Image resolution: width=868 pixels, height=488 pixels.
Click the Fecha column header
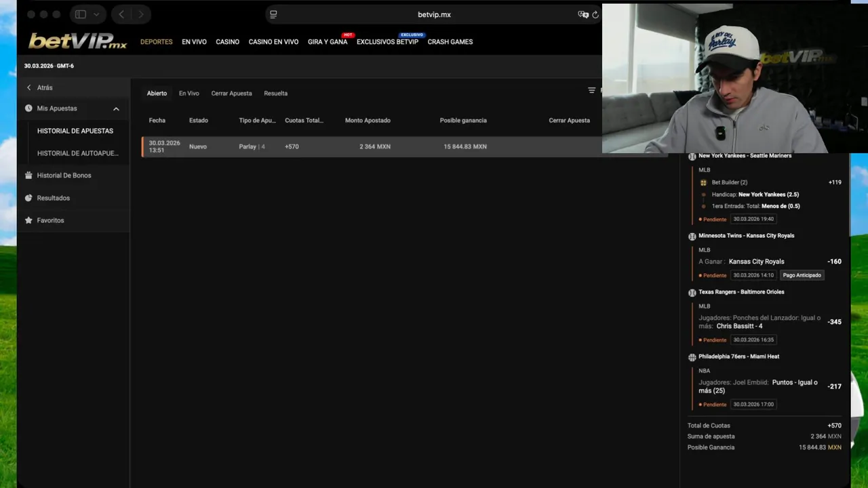click(157, 121)
